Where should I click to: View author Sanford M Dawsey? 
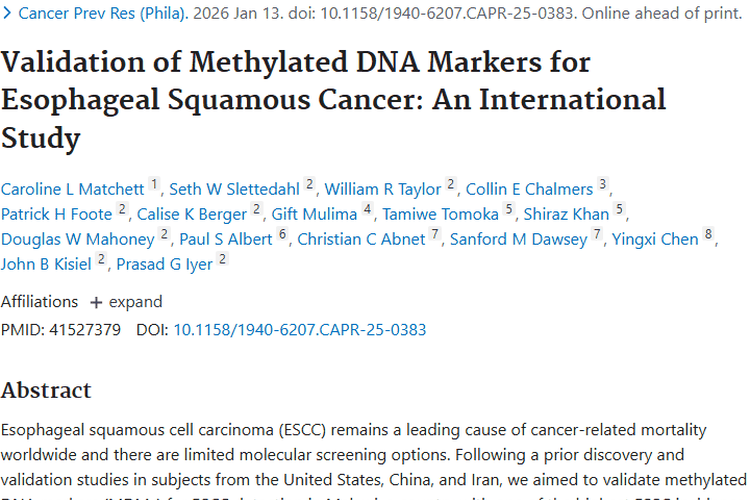(518, 239)
